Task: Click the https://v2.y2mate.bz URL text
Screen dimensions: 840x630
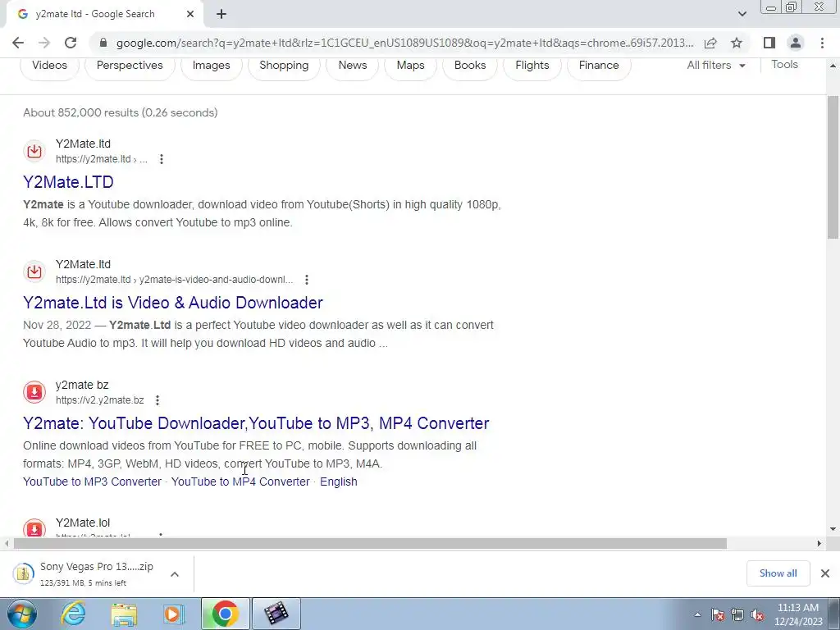Action: coord(99,400)
